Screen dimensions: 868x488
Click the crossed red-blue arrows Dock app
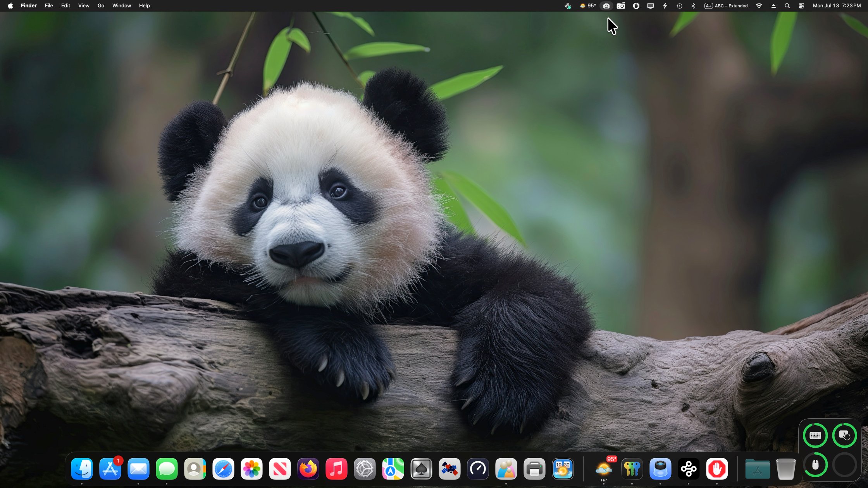[449, 469]
